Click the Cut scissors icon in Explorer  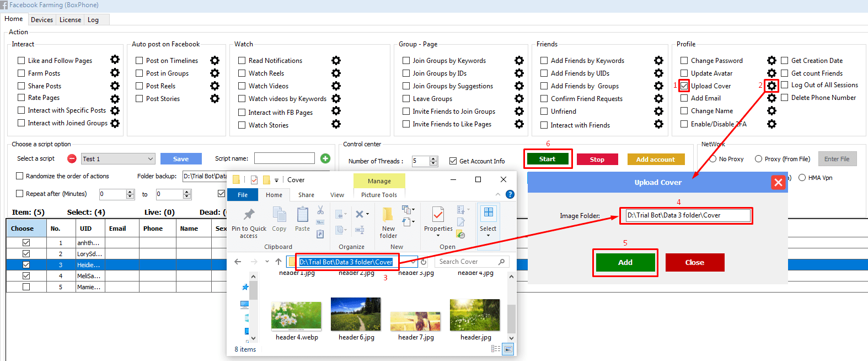[320, 210]
